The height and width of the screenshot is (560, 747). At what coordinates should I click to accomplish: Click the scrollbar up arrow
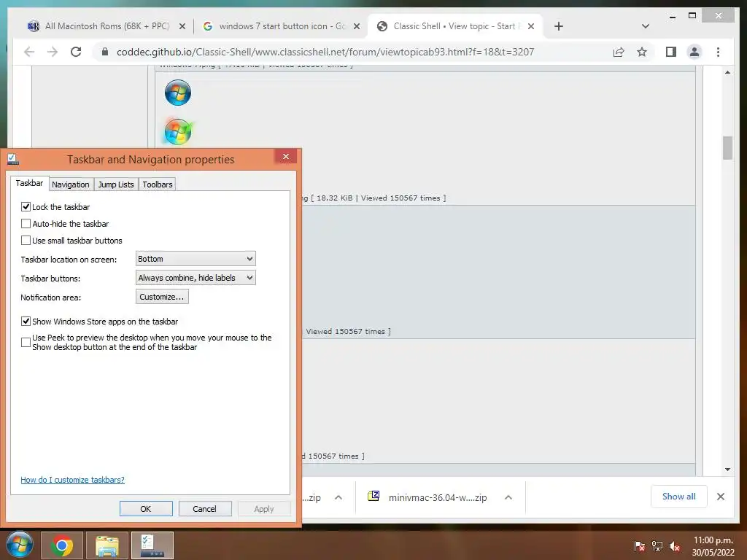[x=727, y=72]
